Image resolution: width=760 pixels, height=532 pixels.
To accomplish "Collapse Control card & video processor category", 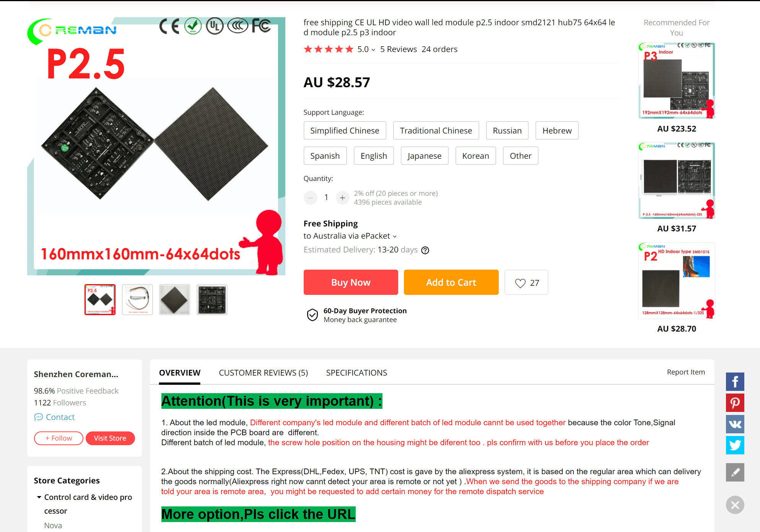I will 39,497.
